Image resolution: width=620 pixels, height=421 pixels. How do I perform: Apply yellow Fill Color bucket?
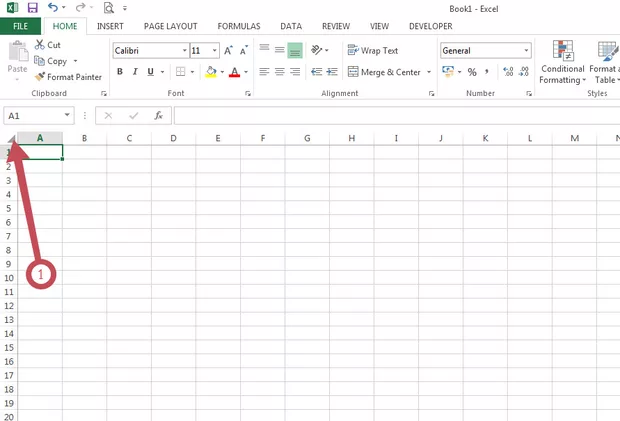211,72
